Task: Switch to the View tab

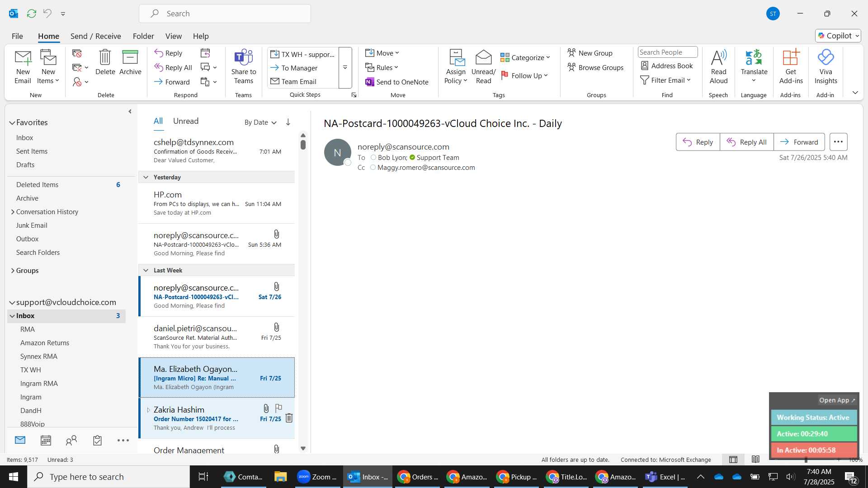Action: 173,36
